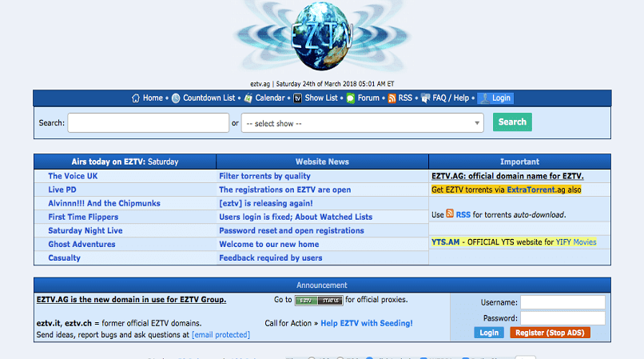The height and width of the screenshot is (359, 644).
Task: Click the [email protected] link
Action: (x=221, y=335)
